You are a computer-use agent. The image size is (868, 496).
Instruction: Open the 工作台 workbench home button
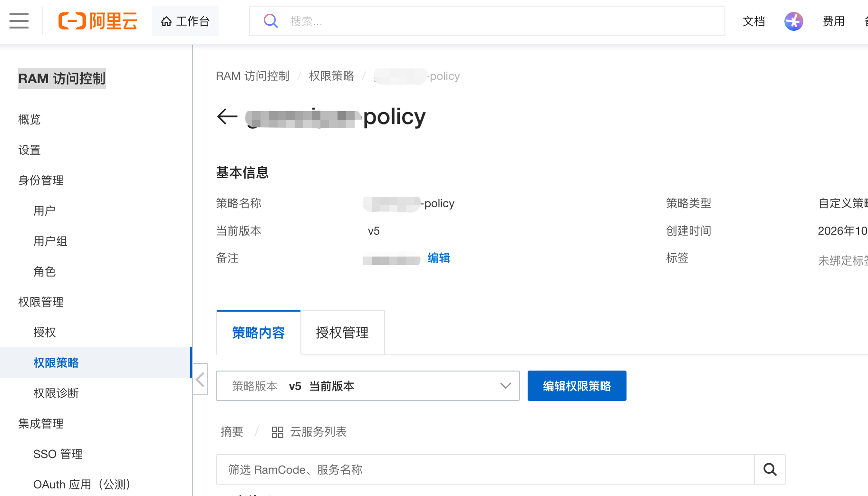(185, 21)
